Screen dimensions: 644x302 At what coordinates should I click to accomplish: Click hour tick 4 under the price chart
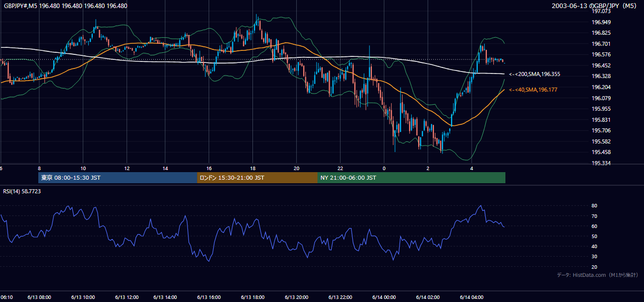[472, 168]
